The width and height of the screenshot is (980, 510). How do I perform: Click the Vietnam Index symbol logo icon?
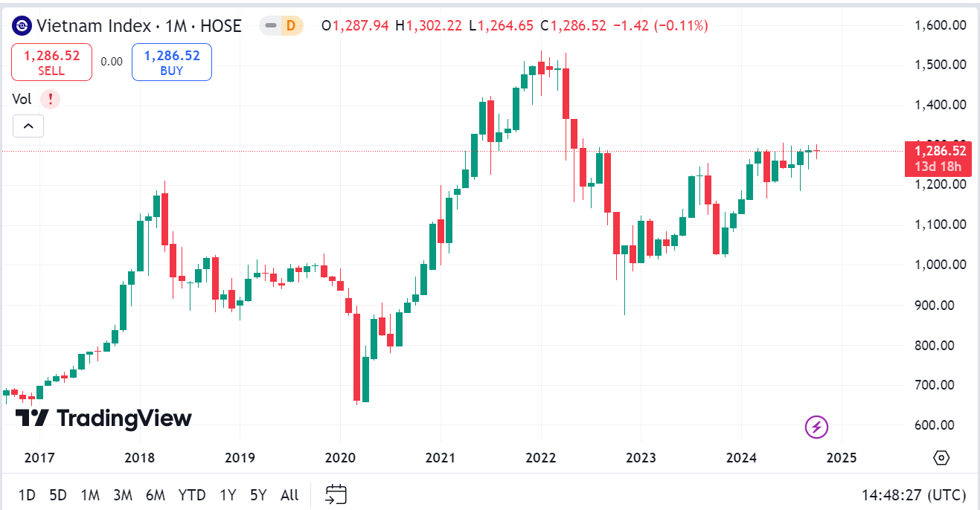pyautogui.click(x=23, y=26)
